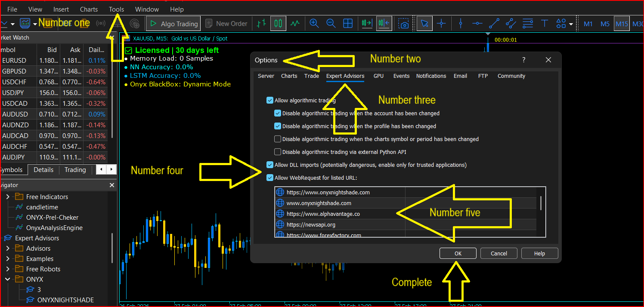Image resolution: width=644 pixels, height=307 pixels.
Task: Select ONYX-Prel-Cheker indicator in Navigator
Action: (x=53, y=218)
